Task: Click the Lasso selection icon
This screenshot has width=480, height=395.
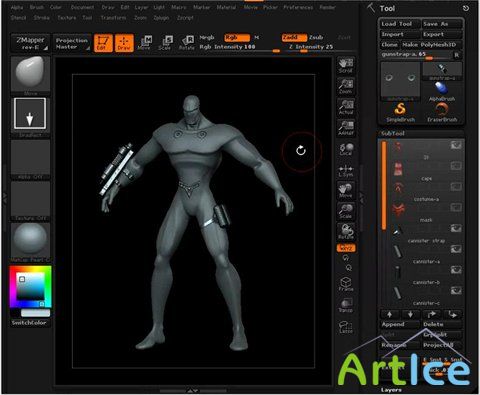Action: point(346,326)
